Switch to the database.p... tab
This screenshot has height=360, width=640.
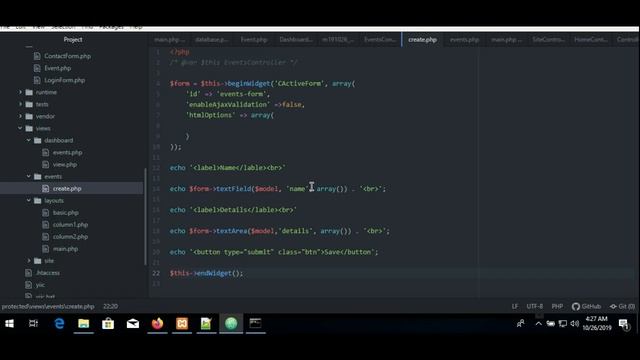211,40
